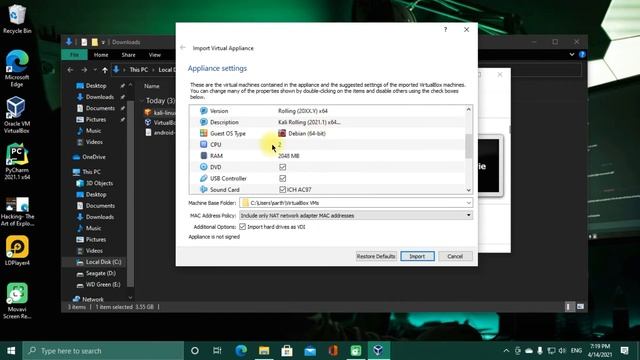Open the green Movavi taskbar icon

click(356, 351)
